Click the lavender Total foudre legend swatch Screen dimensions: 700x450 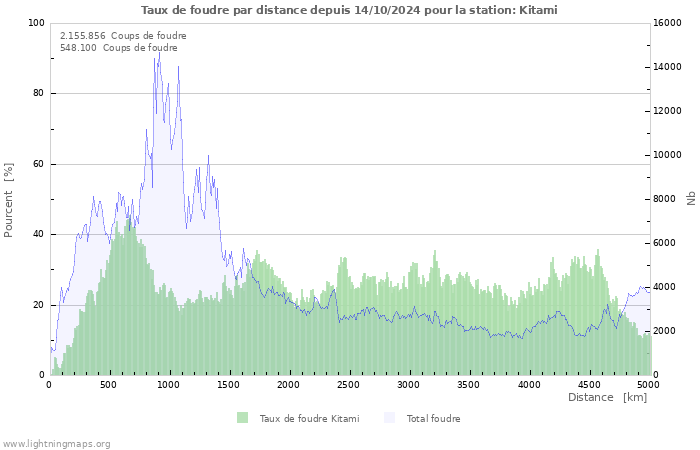tap(390, 418)
